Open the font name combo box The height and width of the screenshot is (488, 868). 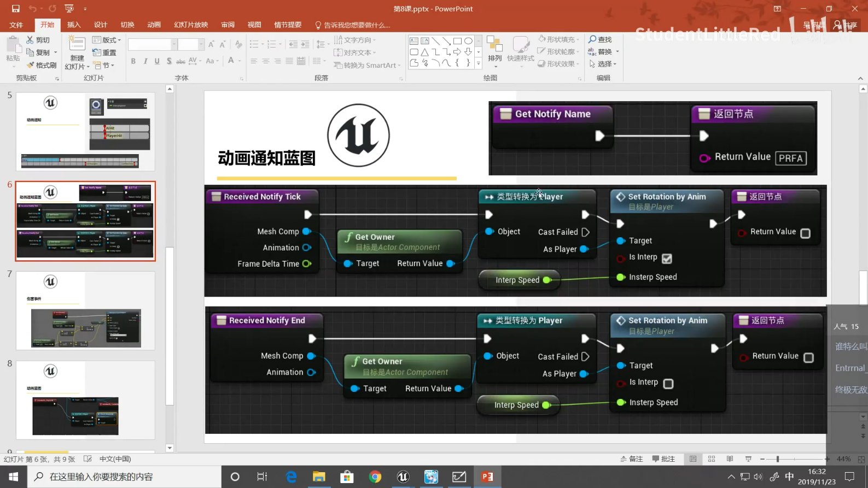tap(153, 44)
